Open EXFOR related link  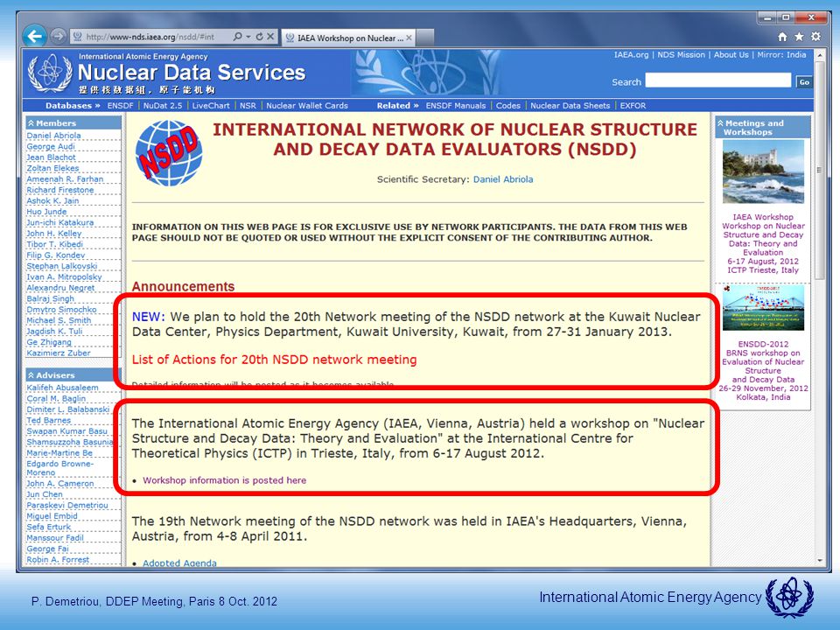point(633,106)
